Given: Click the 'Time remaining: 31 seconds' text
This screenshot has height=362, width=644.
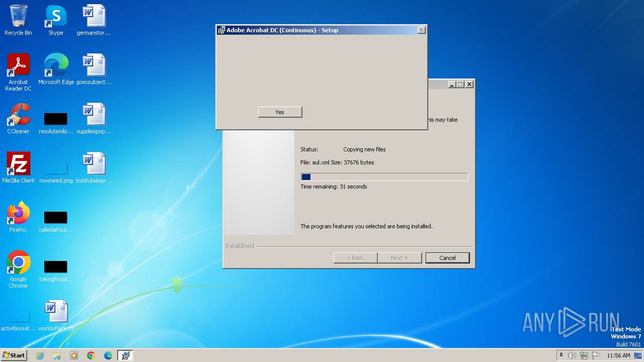Looking at the screenshot, I should pyautogui.click(x=334, y=187).
